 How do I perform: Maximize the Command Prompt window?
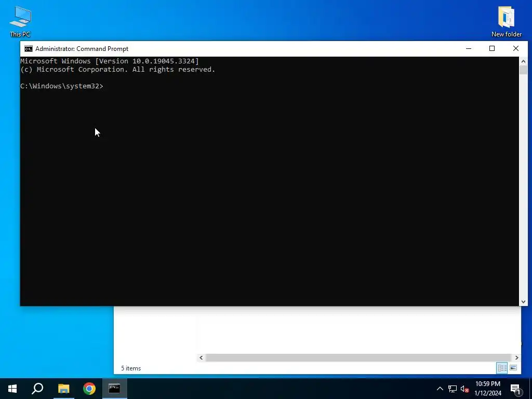(x=492, y=48)
